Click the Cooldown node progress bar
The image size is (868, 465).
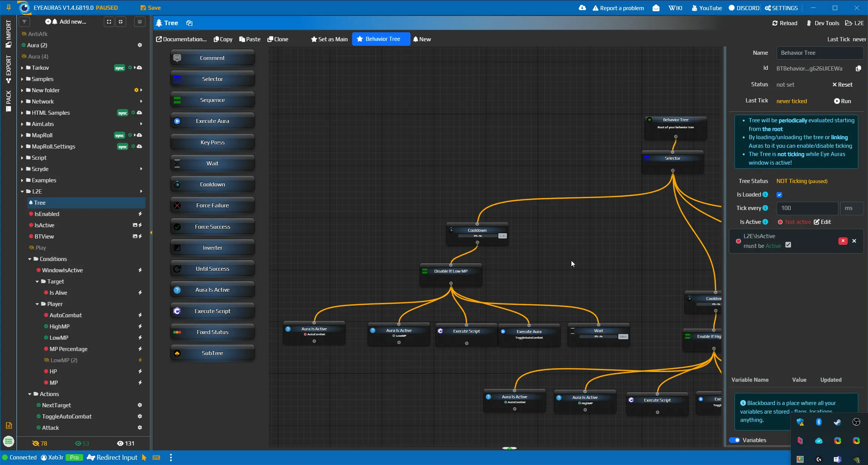477,236
